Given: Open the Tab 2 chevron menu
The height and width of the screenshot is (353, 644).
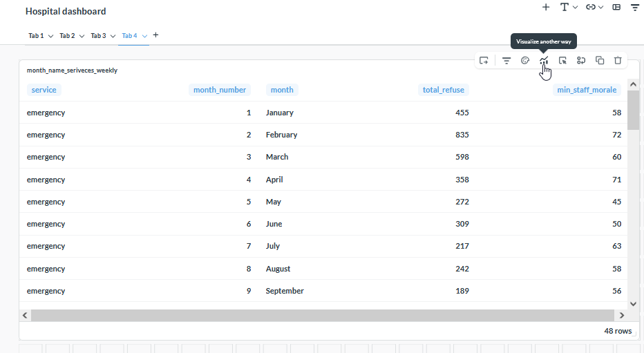Looking at the screenshot, I should coord(82,36).
